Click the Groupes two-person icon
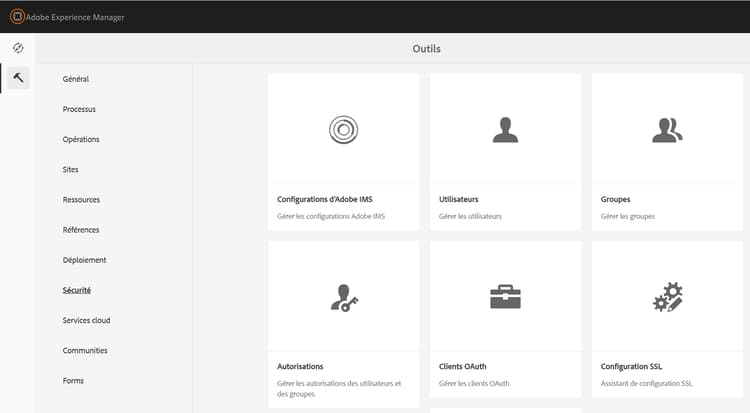750x413 pixels. 667,130
